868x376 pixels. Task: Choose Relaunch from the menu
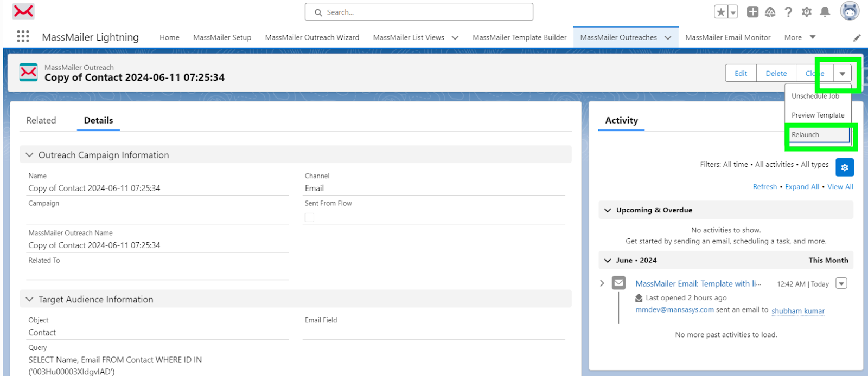818,134
